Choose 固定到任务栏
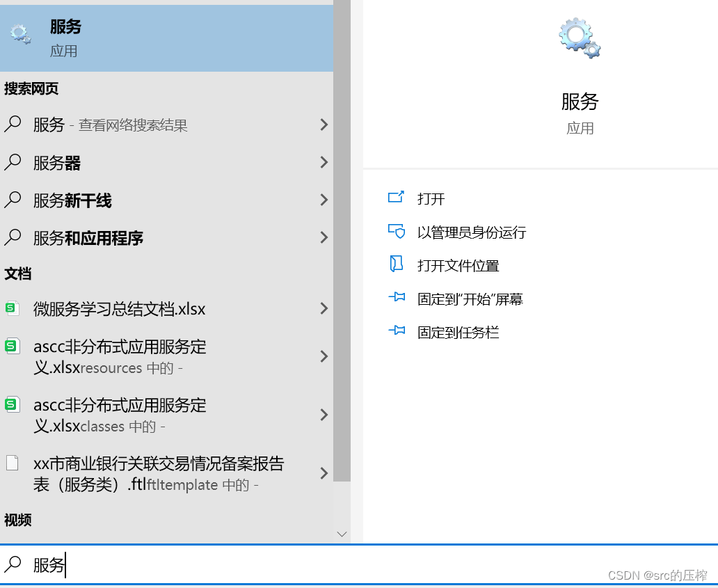 [458, 333]
